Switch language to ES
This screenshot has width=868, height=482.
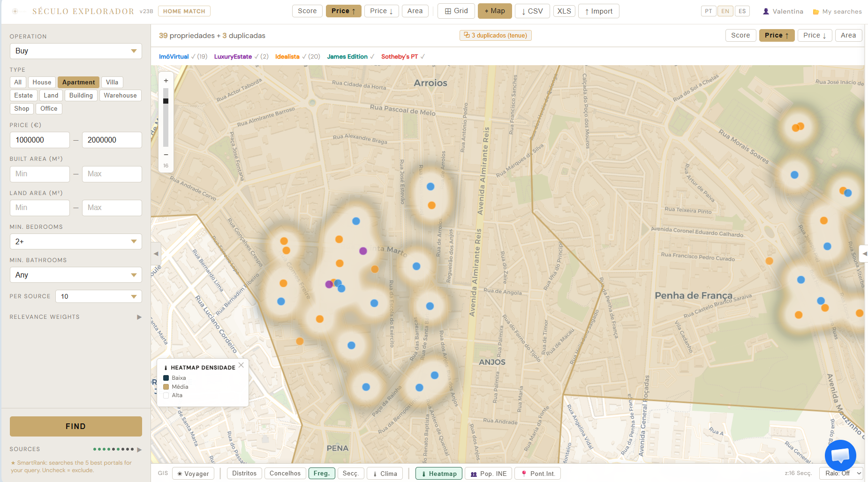(x=742, y=11)
